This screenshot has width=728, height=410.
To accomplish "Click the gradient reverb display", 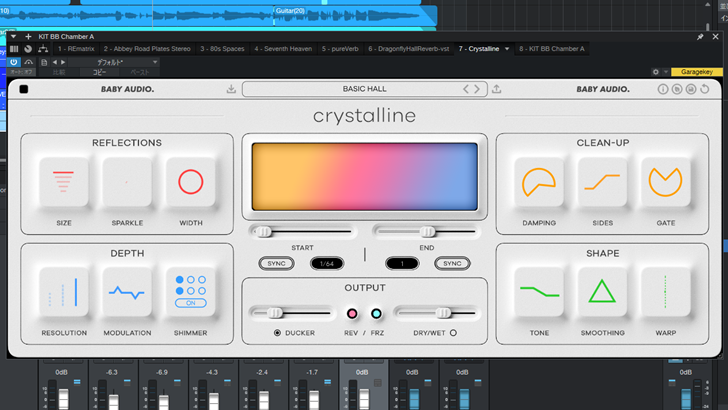I will [364, 177].
